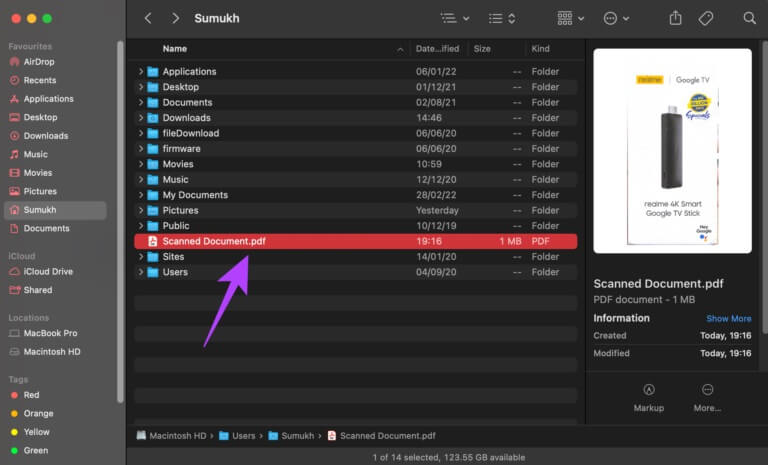This screenshot has width=768, height=465.
Task: Expand the Documents folder row in list
Action: pyautogui.click(x=141, y=102)
